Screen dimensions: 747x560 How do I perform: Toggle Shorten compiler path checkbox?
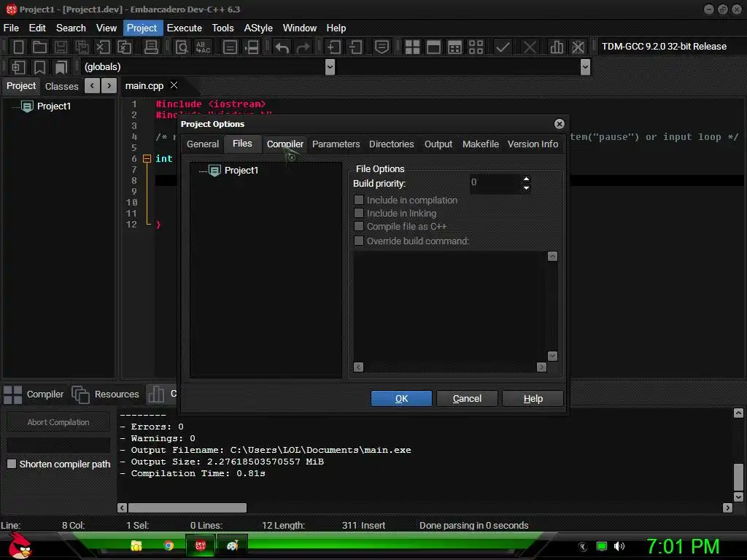point(12,464)
